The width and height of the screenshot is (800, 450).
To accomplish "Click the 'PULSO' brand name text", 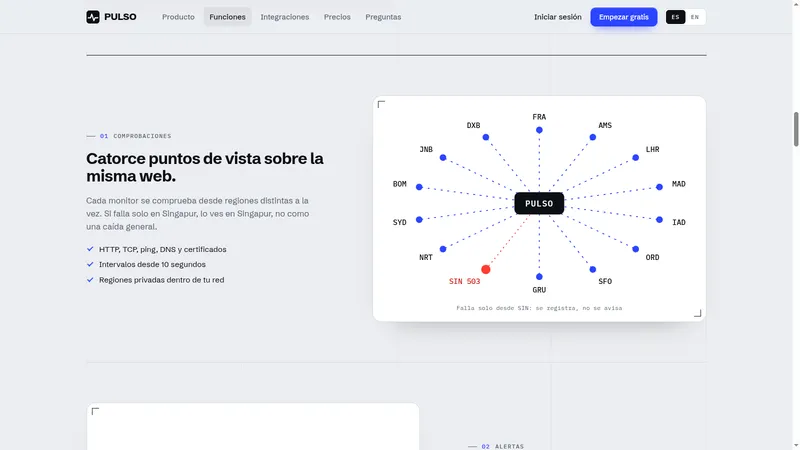I will point(120,17).
